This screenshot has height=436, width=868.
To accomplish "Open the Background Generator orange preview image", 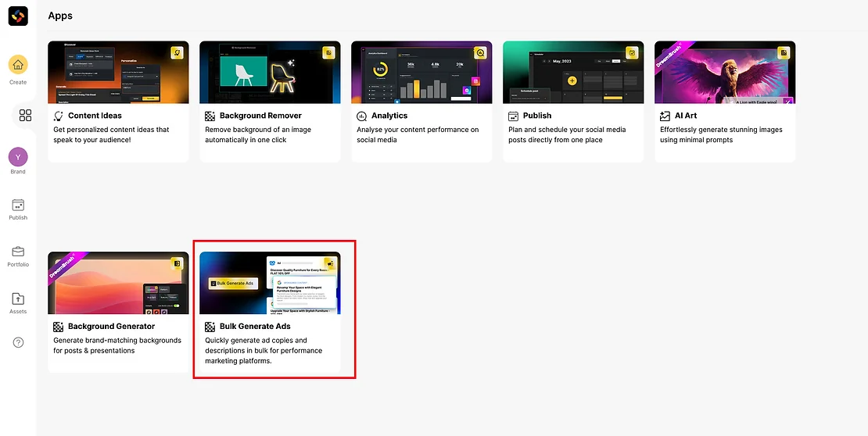I will pyautogui.click(x=118, y=284).
